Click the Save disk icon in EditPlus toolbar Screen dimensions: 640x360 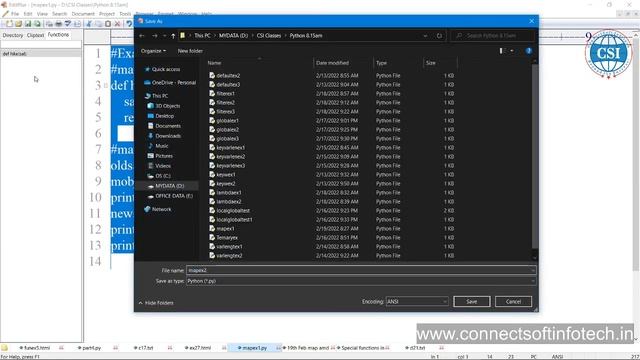coord(28,24)
